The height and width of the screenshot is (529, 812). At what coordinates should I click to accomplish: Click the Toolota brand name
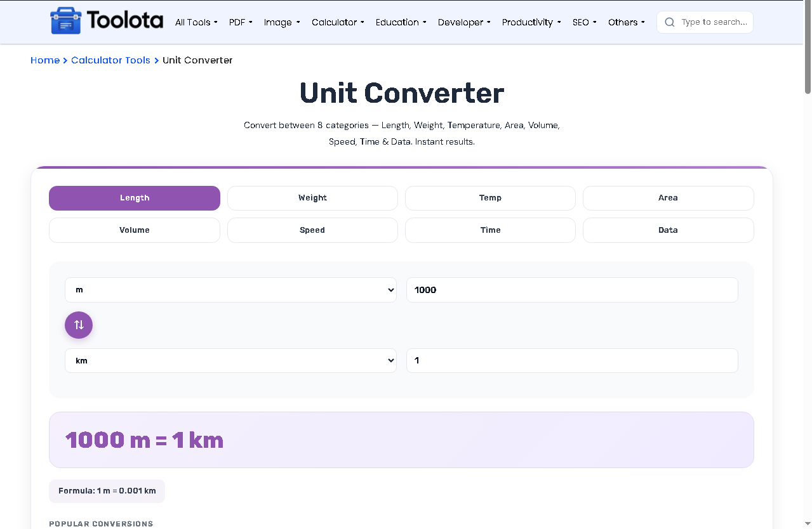(125, 21)
